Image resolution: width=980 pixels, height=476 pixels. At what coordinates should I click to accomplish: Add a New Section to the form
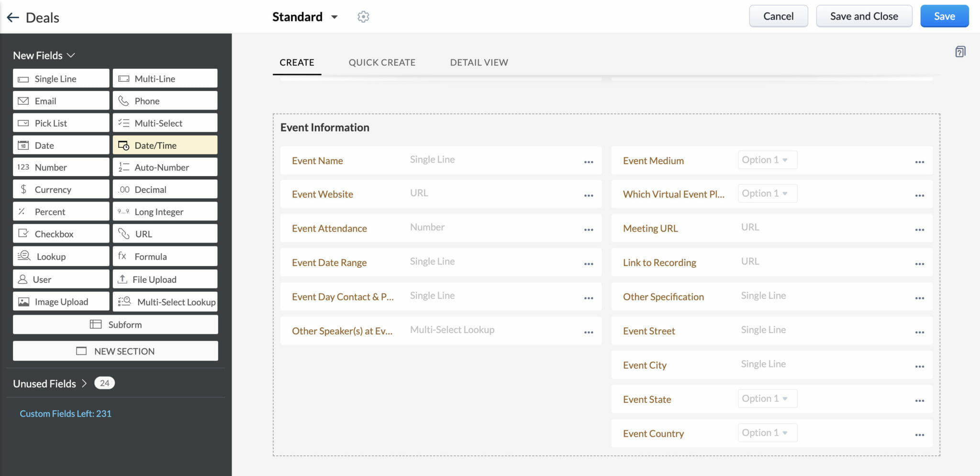pyautogui.click(x=115, y=351)
